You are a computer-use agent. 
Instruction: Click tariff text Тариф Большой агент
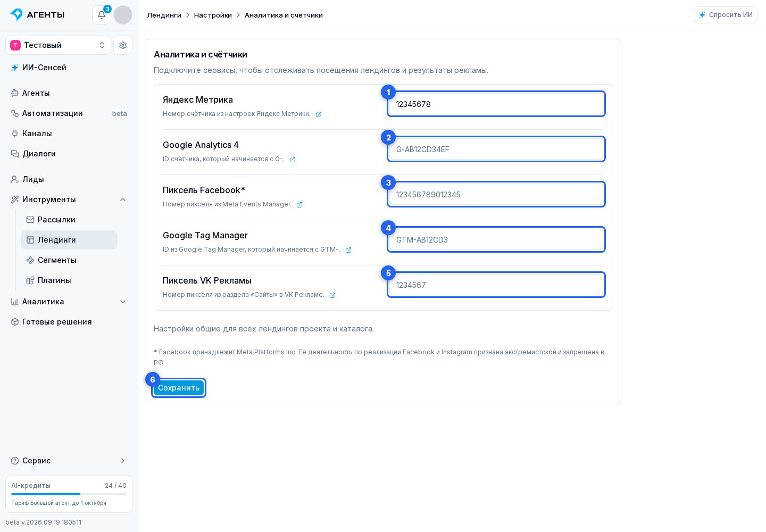tap(59, 503)
